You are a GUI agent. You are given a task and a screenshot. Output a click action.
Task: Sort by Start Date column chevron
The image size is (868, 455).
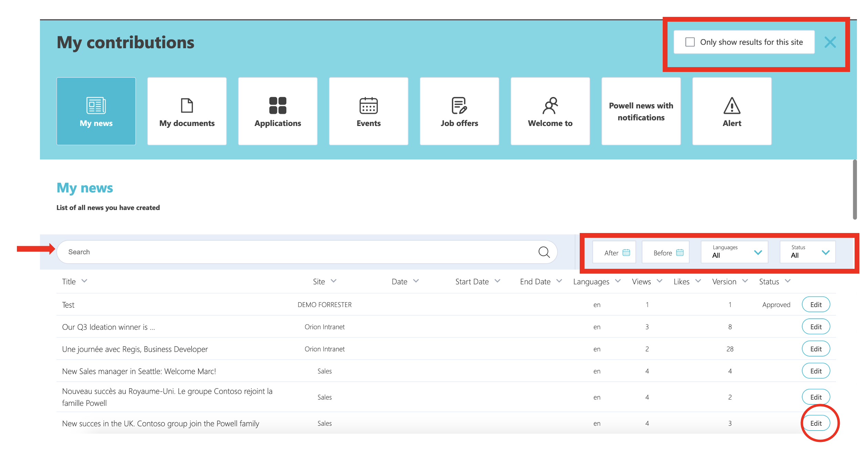(x=497, y=281)
